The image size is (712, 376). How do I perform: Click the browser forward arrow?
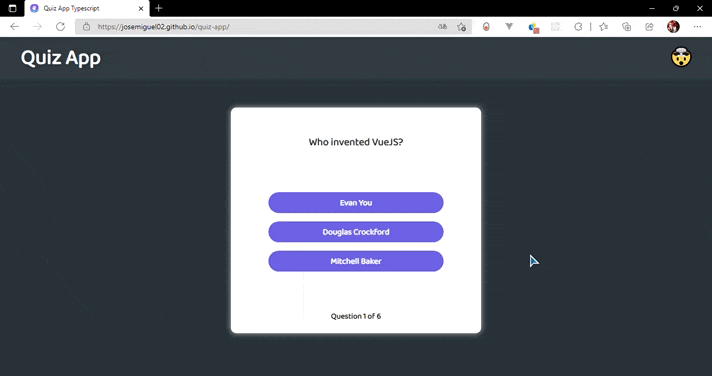pos(38,27)
